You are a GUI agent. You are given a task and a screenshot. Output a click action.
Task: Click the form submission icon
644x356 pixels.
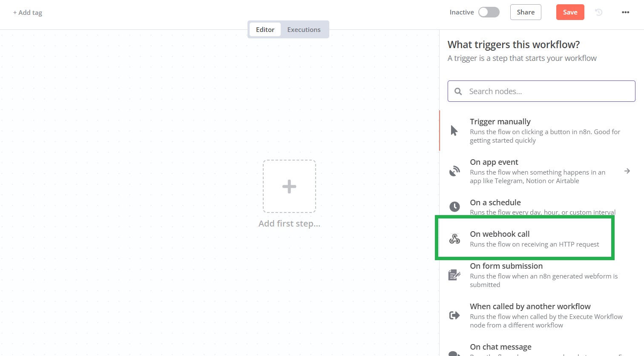454,275
